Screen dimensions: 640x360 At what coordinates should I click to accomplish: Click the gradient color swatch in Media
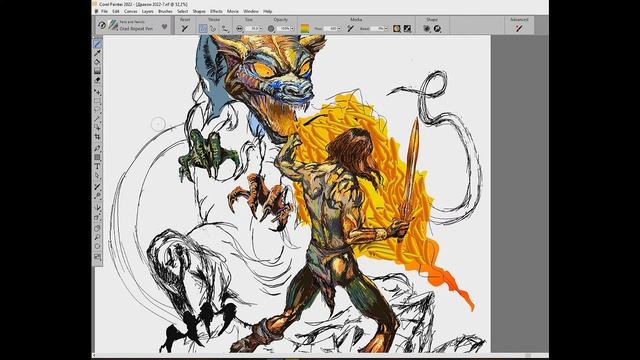click(305, 29)
